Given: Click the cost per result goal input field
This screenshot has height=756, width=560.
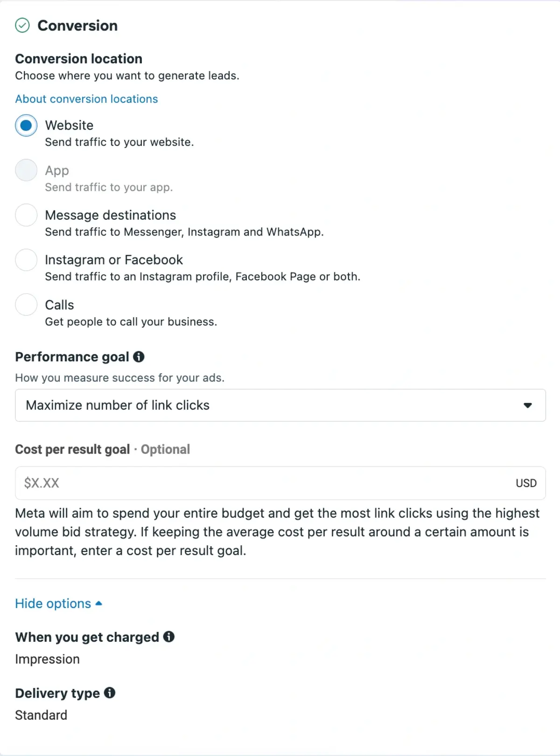Looking at the screenshot, I should [280, 483].
